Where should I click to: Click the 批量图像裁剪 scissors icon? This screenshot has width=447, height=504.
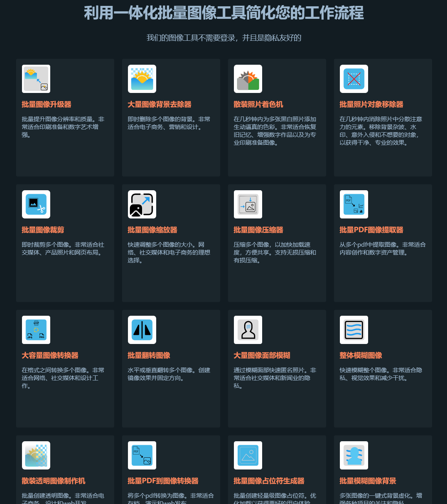36,204
